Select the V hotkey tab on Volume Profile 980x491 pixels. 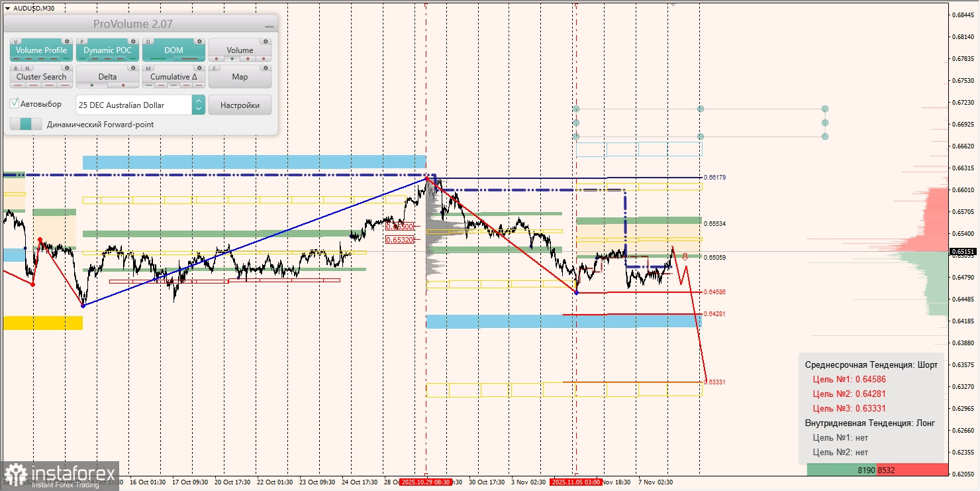click(x=15, y=42)
